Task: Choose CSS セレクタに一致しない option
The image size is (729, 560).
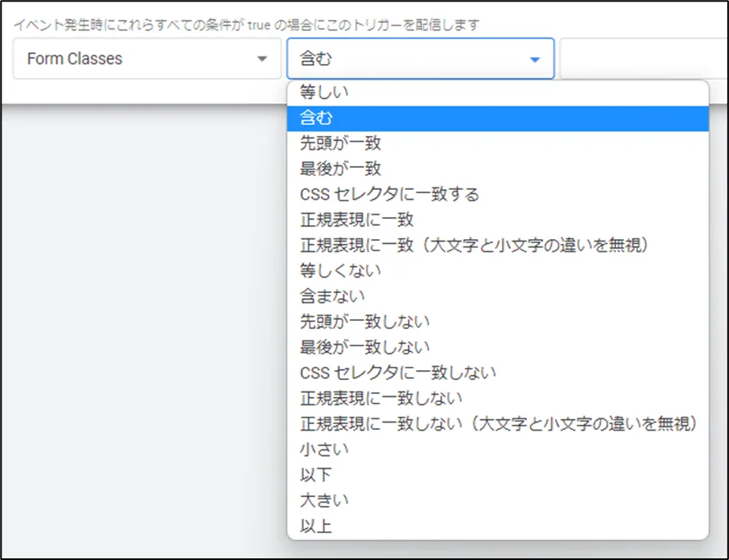Action: click(398, 373)
